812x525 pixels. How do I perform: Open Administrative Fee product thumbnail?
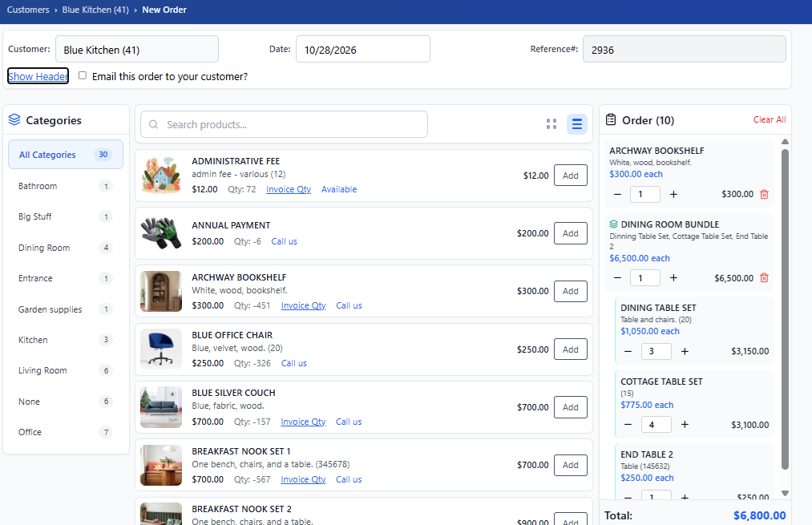point(161,176)
